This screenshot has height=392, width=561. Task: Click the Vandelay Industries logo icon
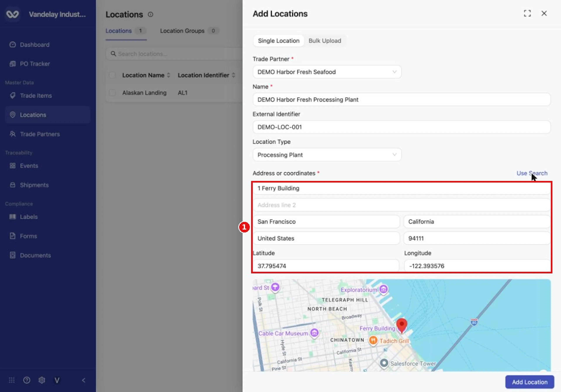(12, 14)
